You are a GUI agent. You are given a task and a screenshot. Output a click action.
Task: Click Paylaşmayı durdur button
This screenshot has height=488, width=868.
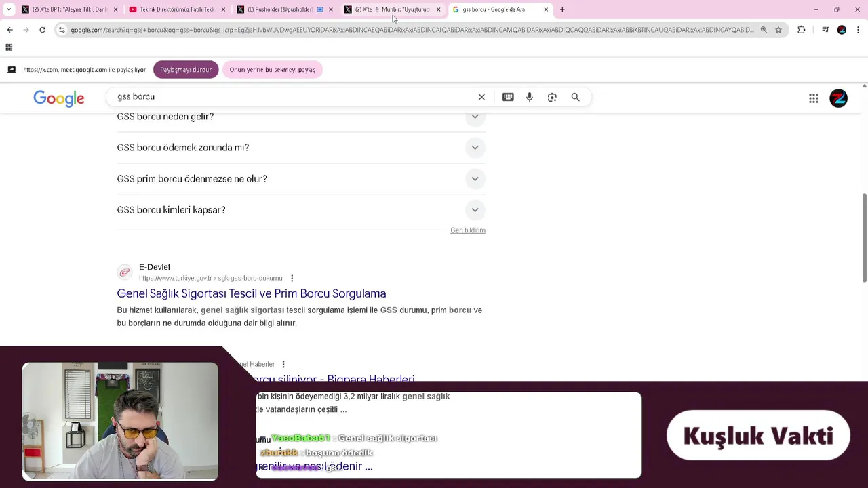click(186, 70)
